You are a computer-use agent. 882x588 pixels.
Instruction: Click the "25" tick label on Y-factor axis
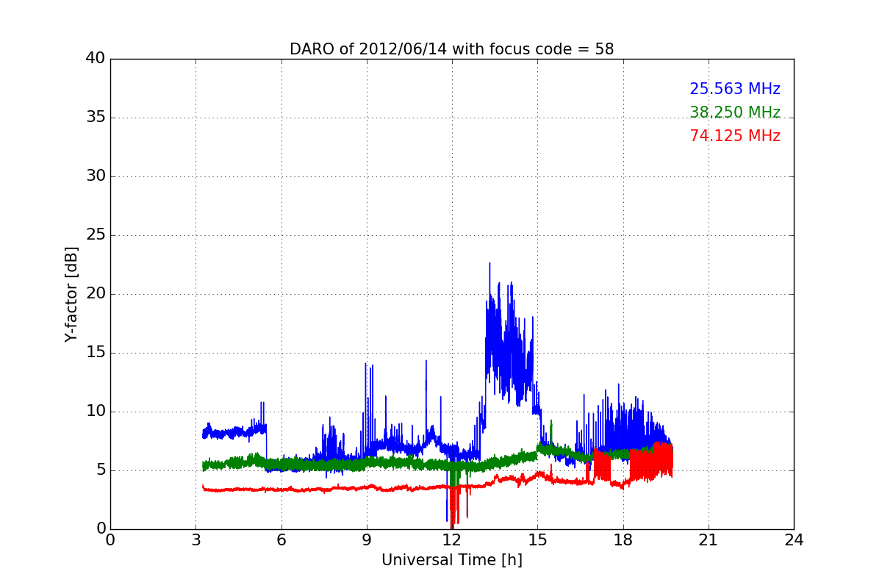click(96, 235)
